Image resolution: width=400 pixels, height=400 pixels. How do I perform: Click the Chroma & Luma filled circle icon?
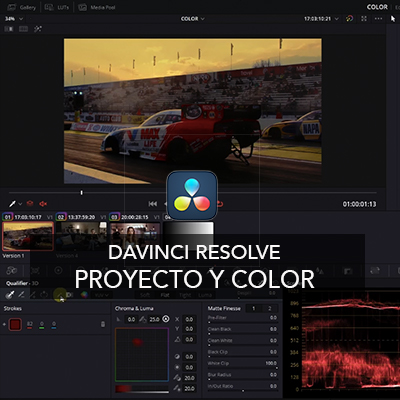[177, 367]
